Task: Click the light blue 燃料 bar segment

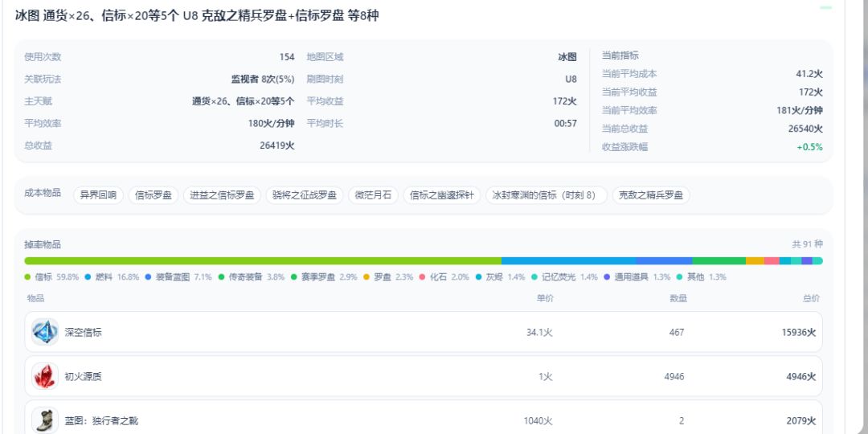Action: point(568,260)
